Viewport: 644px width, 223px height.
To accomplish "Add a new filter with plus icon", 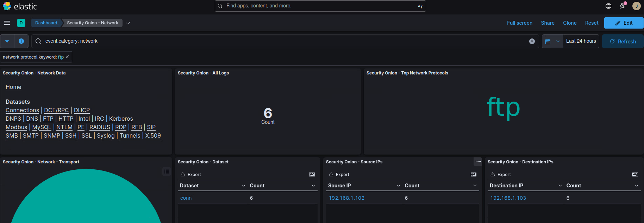I will pyautogui.click(x=21, y=41).
